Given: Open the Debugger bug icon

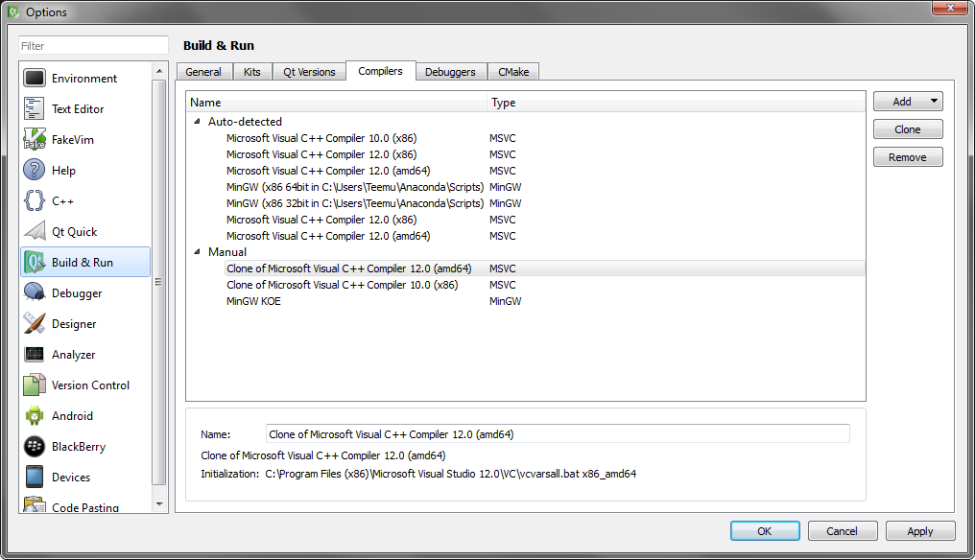Looking at the screenshot, I should (x=35, y=292).
